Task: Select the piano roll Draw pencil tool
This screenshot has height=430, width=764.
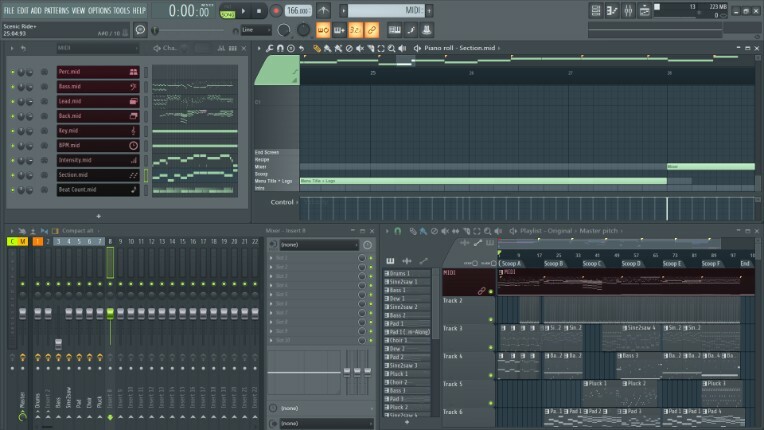Action: tap(317, 48)
